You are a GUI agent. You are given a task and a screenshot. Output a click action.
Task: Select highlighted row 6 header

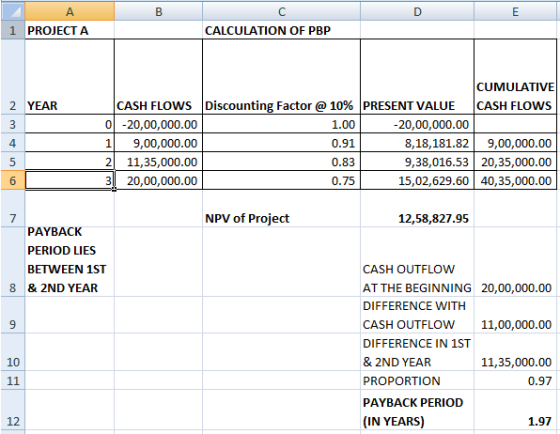click(12, 180)
